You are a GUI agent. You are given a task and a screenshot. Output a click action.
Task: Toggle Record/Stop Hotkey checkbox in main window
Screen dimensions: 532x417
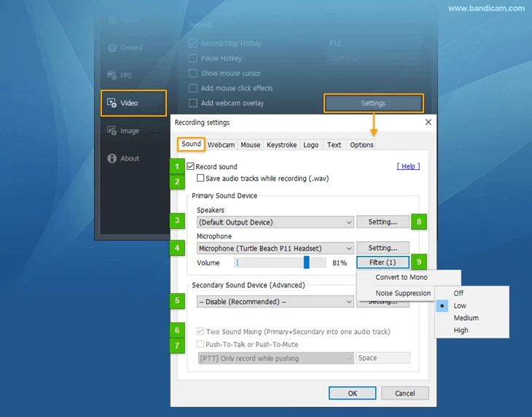pyautogui.click(x=193, y=44)
